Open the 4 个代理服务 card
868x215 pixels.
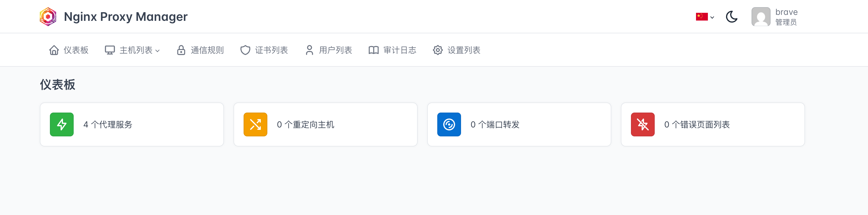tap(132, 124)
